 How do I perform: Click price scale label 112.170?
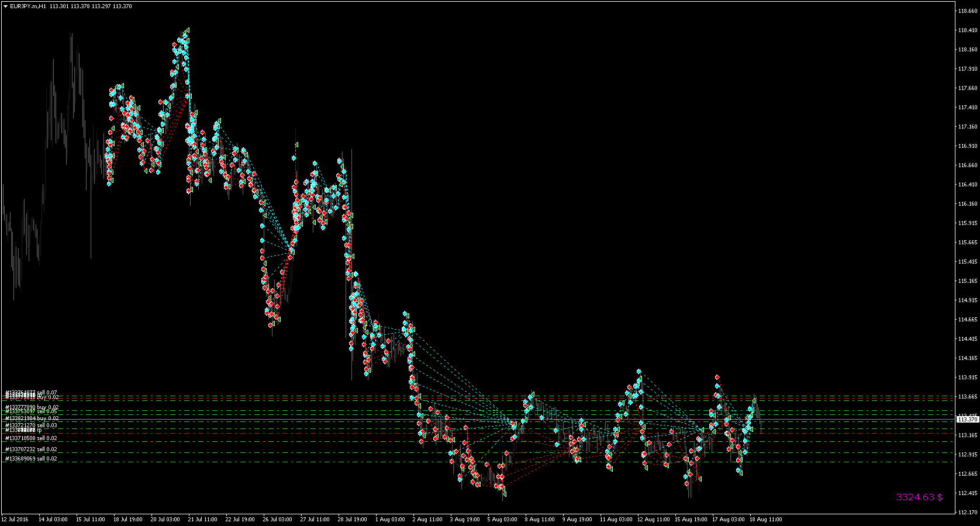coord(968,513)
